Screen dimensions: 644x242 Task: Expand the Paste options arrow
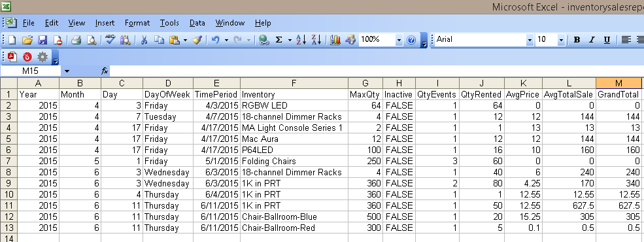pyautogui.click(x=185, y=40)
